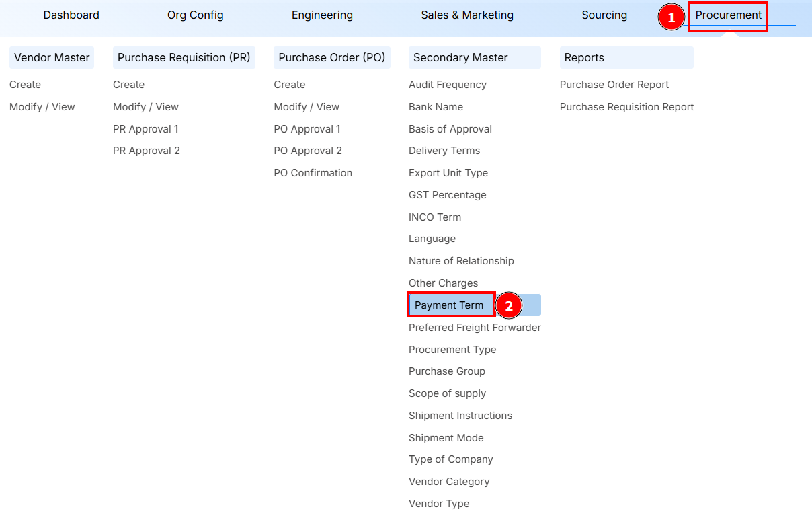Image resolution: width=812 pixels, height=526 pixels.
Task: Click PO Approval 2
Action: click(308, 150)
